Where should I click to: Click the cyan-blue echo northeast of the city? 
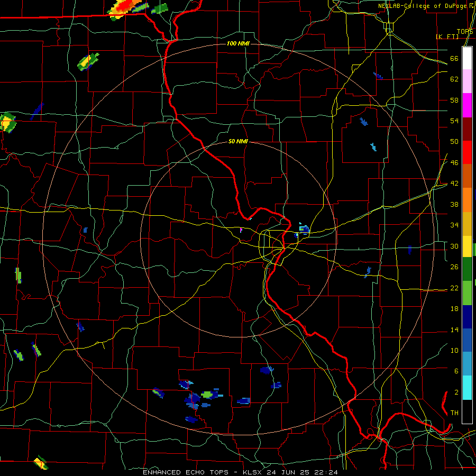pyautogui.click(x=304, y=229)
